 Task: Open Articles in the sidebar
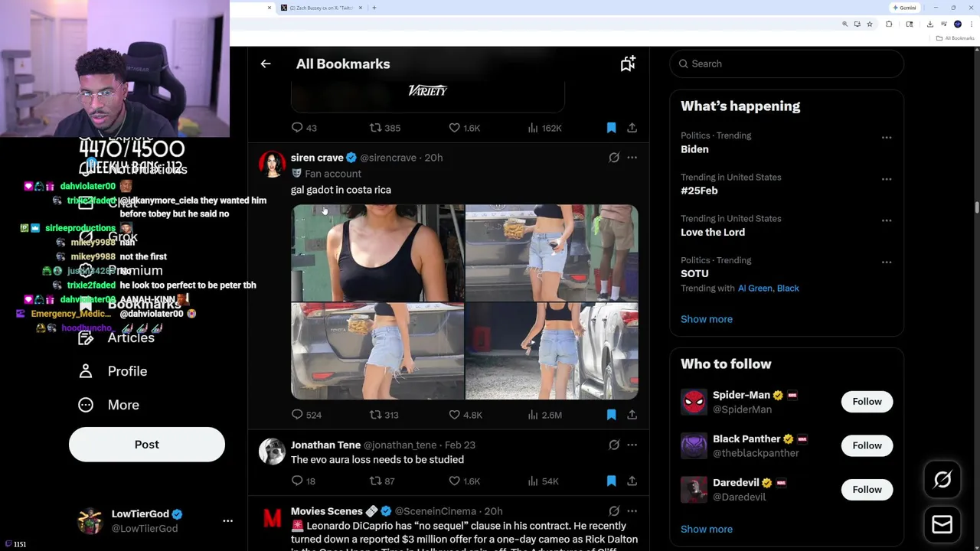pos(116,337)
